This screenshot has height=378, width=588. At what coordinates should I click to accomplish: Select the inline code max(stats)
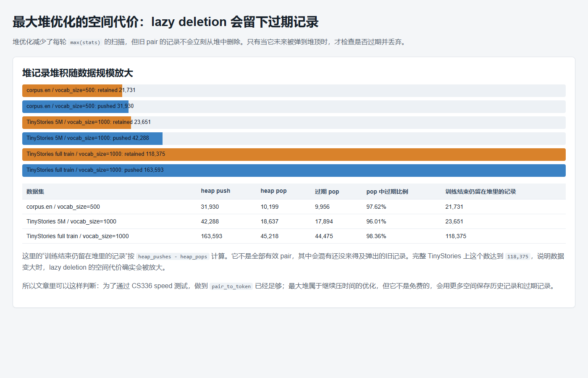85,42
